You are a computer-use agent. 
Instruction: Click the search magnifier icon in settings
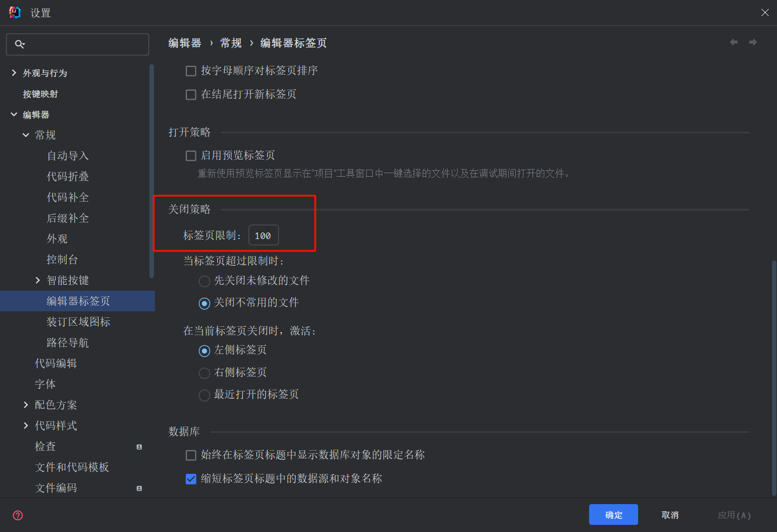pos(20,44)
